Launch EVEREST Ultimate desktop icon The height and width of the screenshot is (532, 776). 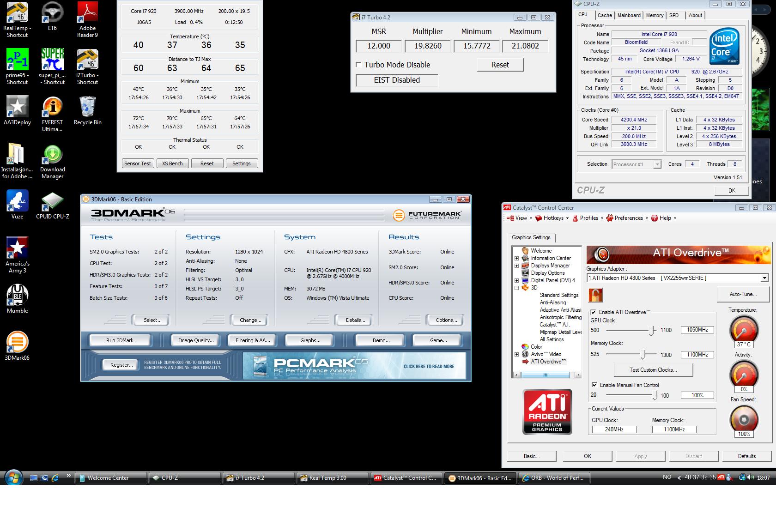(52, 114)
